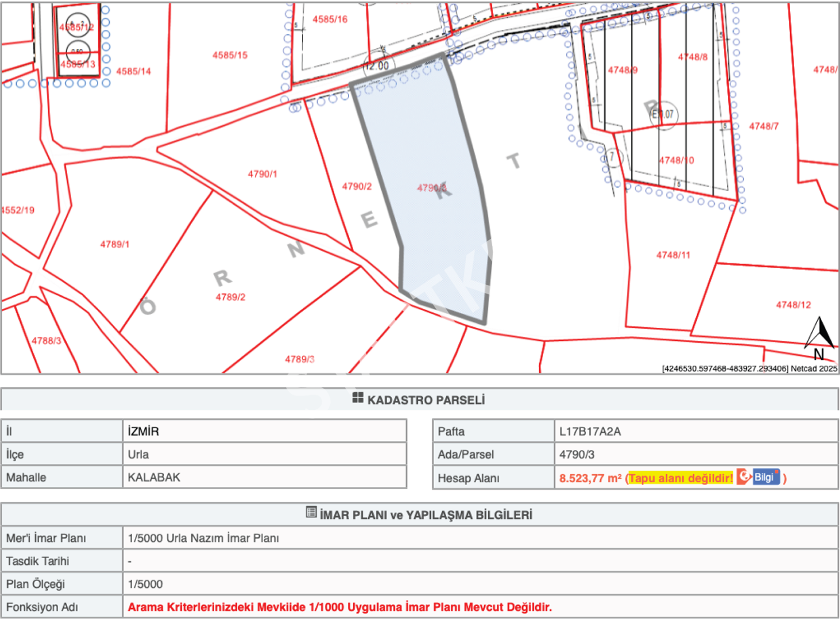
Task: Click parcel 4585/15 on the map
Action: pos(230,55)
